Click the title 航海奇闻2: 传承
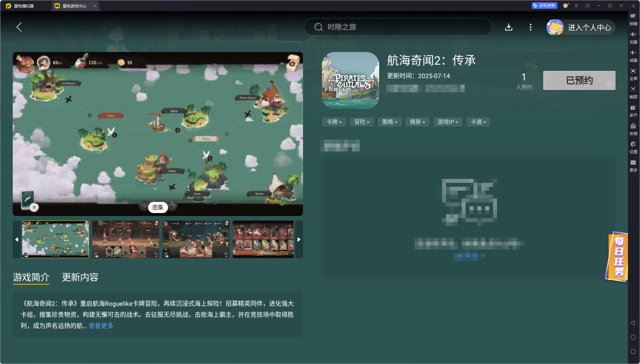This screenshot has height=364, width=640. [x=431, y=60]
